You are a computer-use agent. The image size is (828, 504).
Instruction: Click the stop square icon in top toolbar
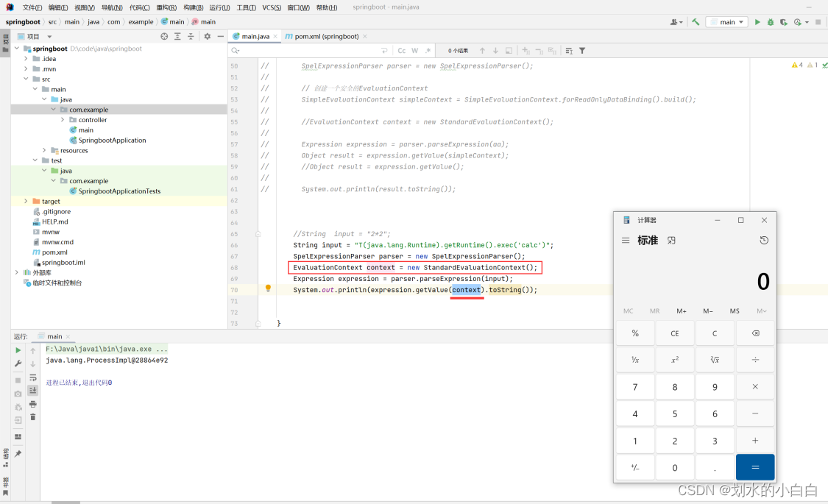(x=818, y=22)
